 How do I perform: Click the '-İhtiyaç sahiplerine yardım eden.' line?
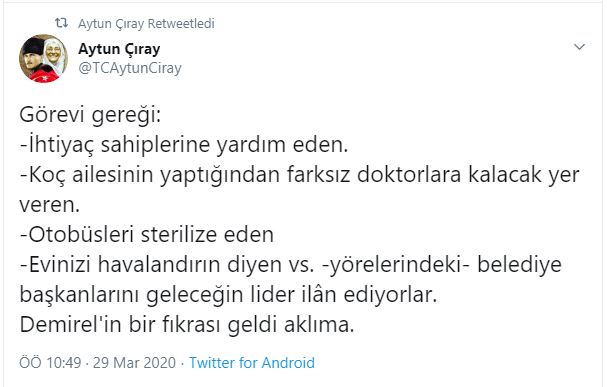[x=184, y=145]
